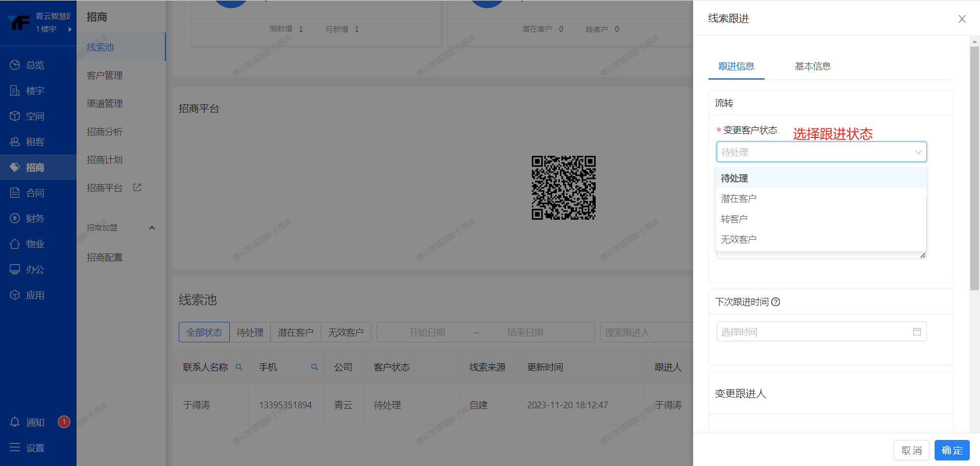
Task: Collapse the 招商加盟 menu group
Action: click(x=152, y=228)
